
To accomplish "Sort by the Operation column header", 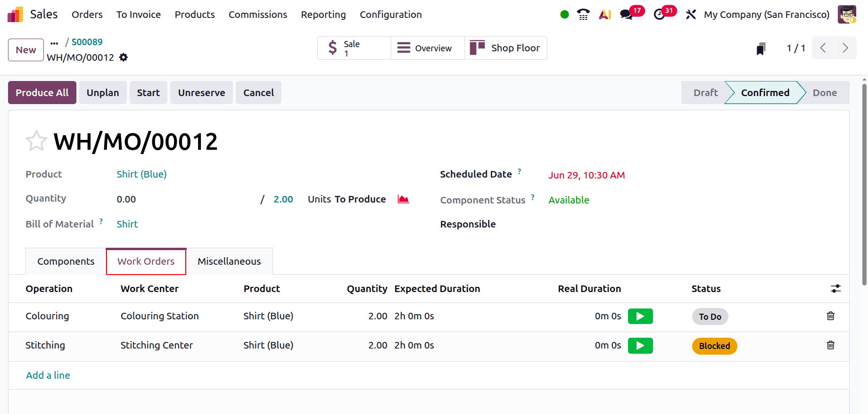I will click(x=49, y=289).
